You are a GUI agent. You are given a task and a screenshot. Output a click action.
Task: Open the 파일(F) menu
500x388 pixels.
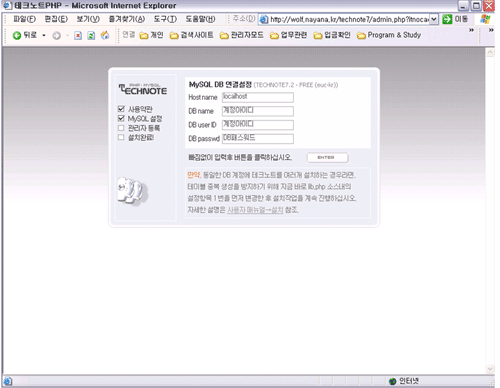pyautogui.click(x=24, y=19)
